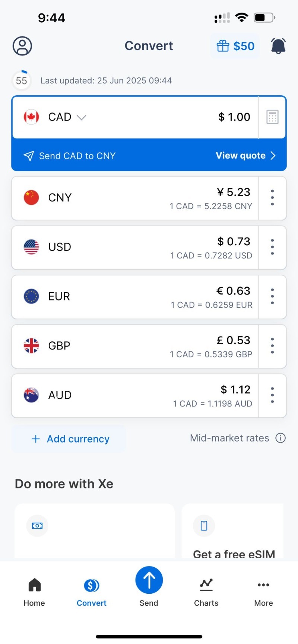Open the user profile icon
This screenshot has width=298, height=644.
point(22,46)
